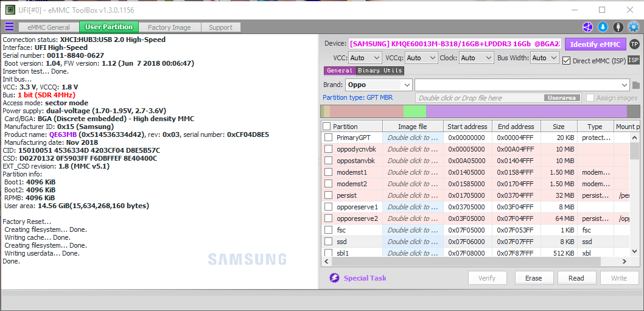
Task: Check the fsc partition checkbox
Action: click(x=328, y=229)
